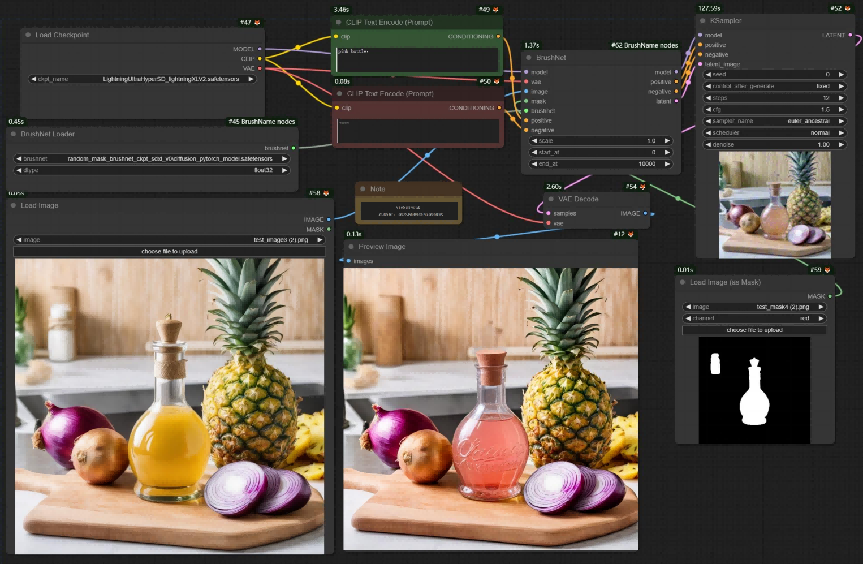863x564 pixels.
Task: Open the brushnet model file dropdown
Action: click(x=151, y=158)
